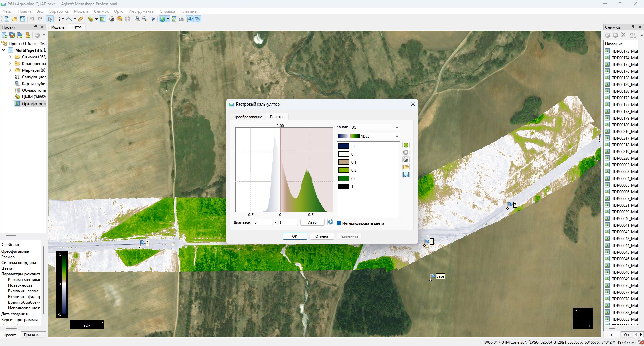Viewport: 644px width, 346px height.
Task: Activate the ruler measurement tool
Action: (81, 19)
